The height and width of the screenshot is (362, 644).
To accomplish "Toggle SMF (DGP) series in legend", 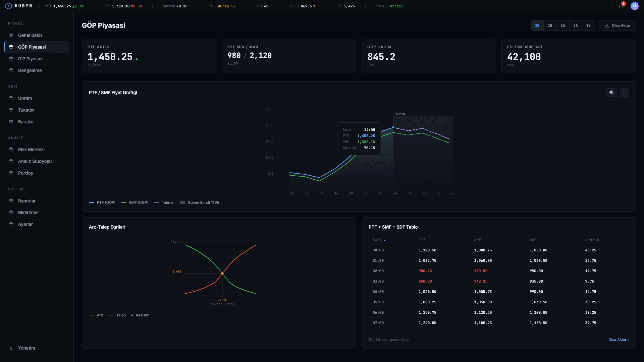I will click(x=135, y=202).
